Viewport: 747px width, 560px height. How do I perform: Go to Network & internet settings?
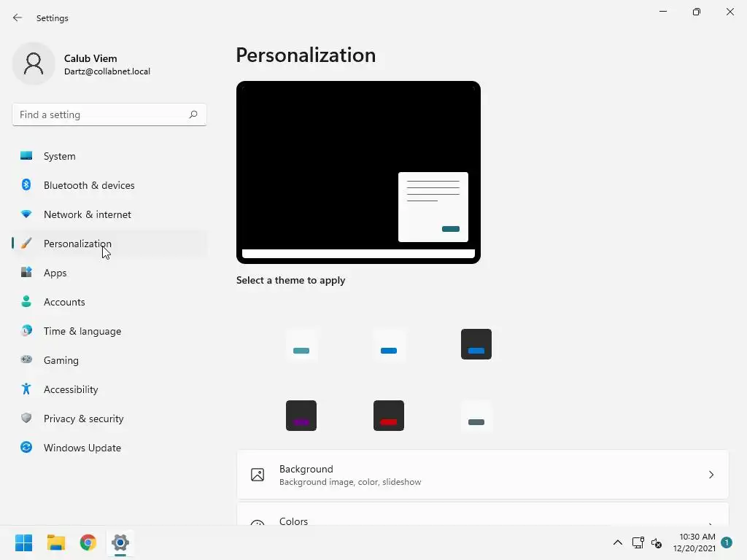tap(109, 214)
